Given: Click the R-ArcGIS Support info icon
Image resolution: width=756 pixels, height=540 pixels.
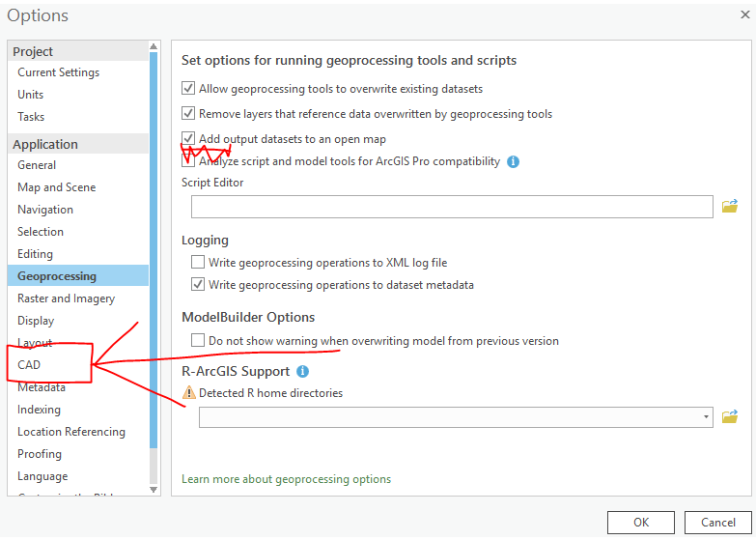Looking at the screenshot, I should click(x=302, y=371).
